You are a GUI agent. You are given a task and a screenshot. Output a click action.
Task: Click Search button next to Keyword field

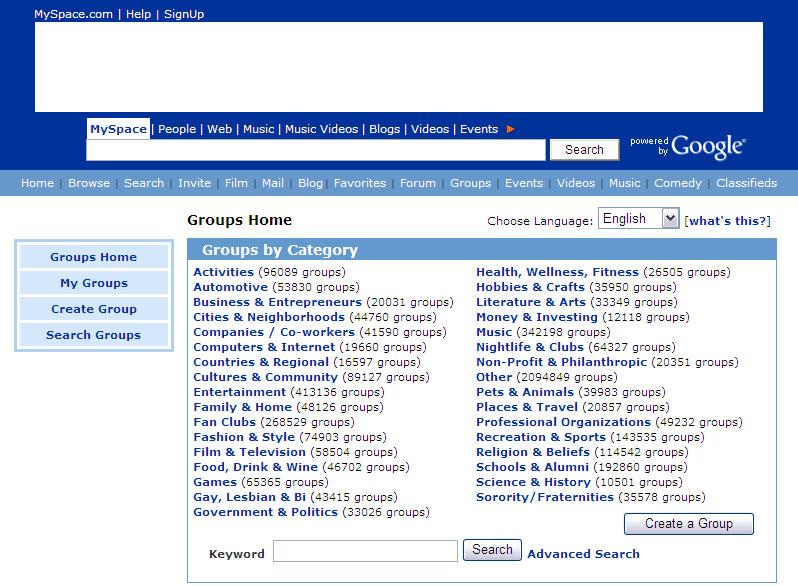coord(492,550)
